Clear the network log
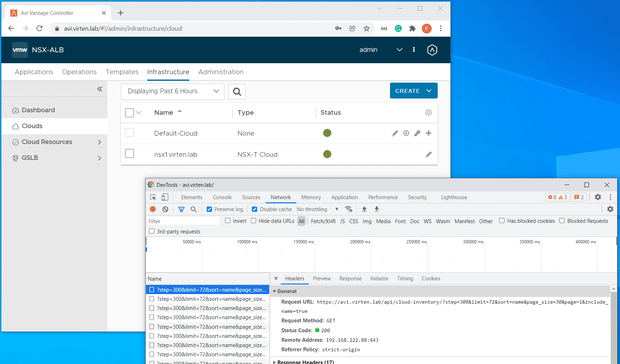This screenshot has height=364, width=620. coord(165,209)
